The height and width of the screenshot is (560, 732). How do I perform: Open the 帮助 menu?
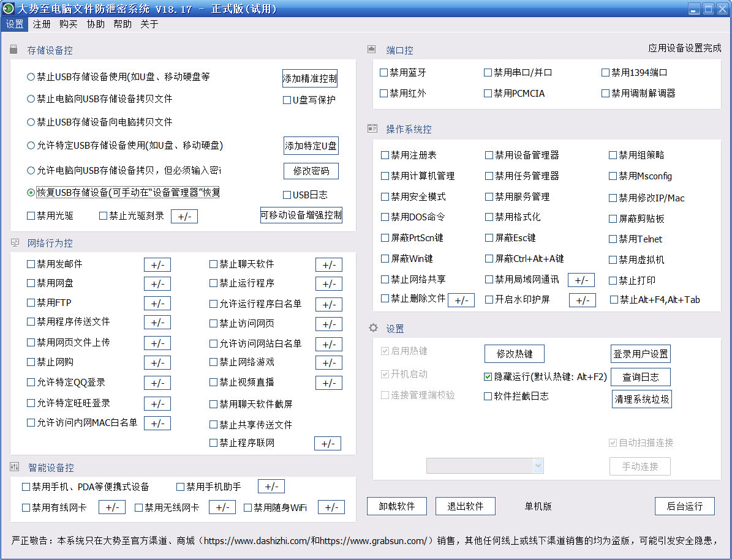(122, 24)
